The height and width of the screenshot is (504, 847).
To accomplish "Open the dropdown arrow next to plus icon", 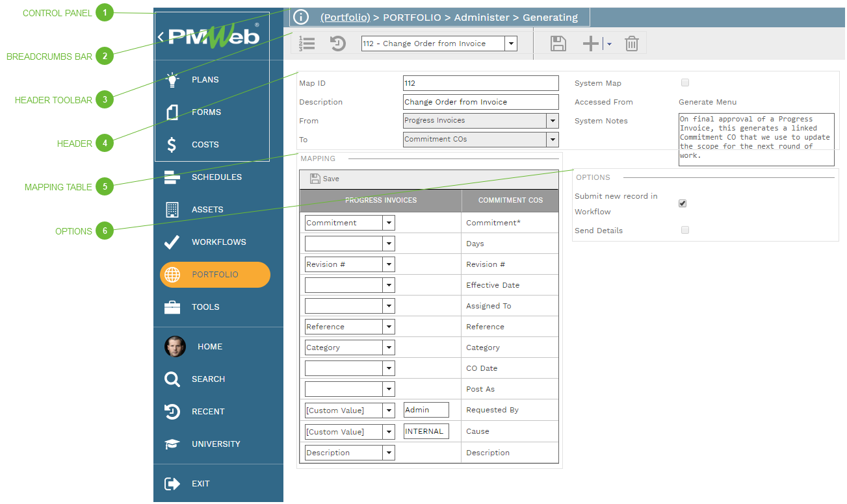I will point(609,44).
